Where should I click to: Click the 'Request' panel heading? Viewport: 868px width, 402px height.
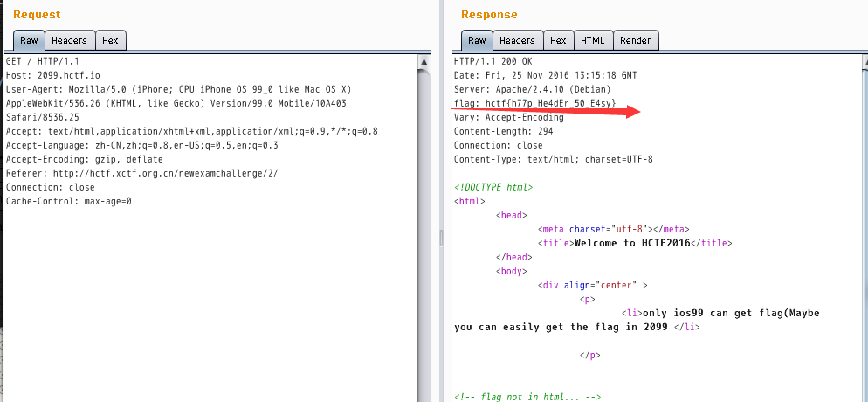point(37,15)
